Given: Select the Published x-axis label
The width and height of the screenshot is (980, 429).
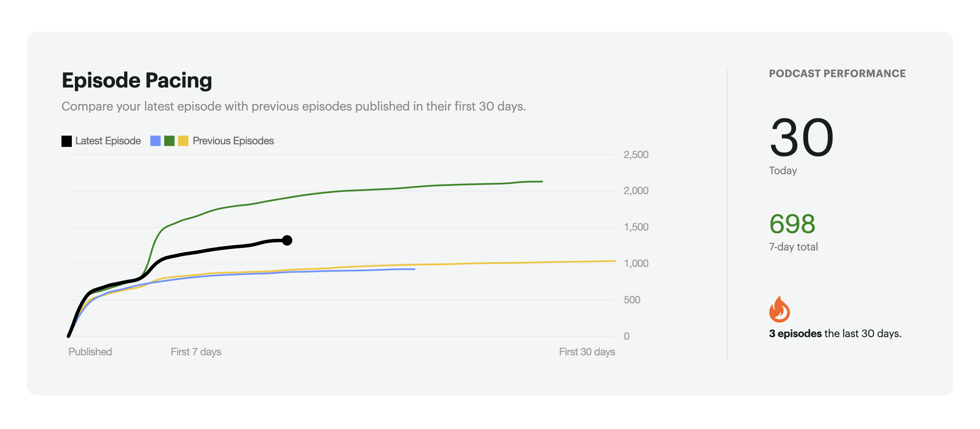Looking at the screenshot, I should [90, 352].
